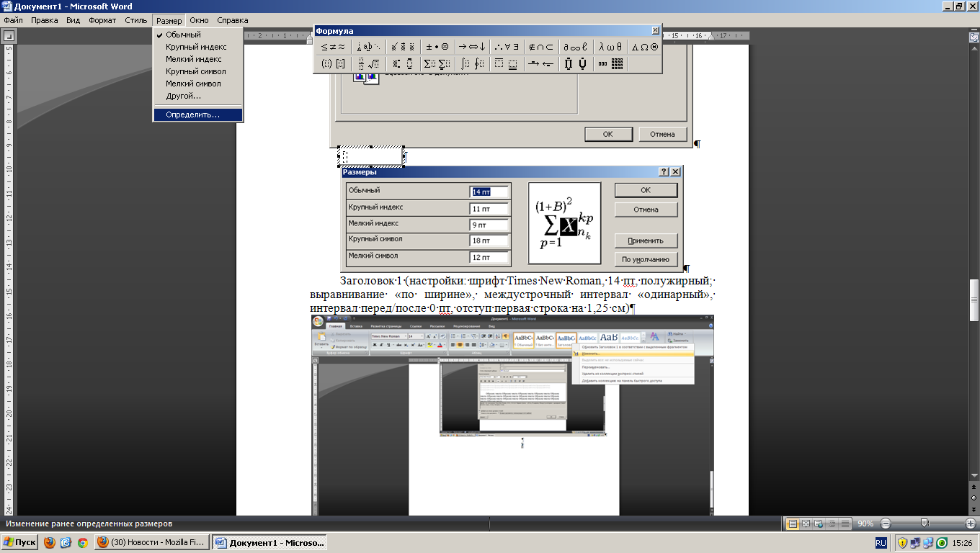Viewport: 980px width, 553px height.
Task: Choose Мелкий символ from Размер menu
Action: coord(197,84)
